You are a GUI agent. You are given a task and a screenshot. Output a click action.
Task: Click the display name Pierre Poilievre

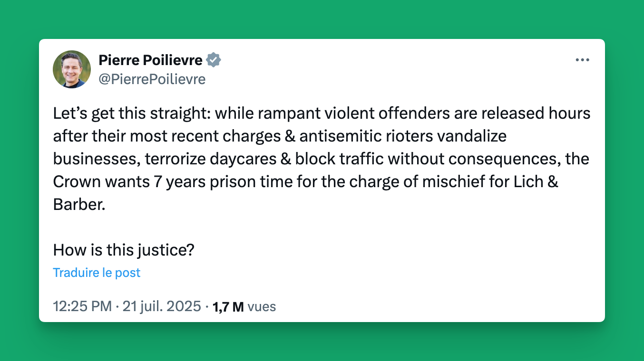[151, 60]
